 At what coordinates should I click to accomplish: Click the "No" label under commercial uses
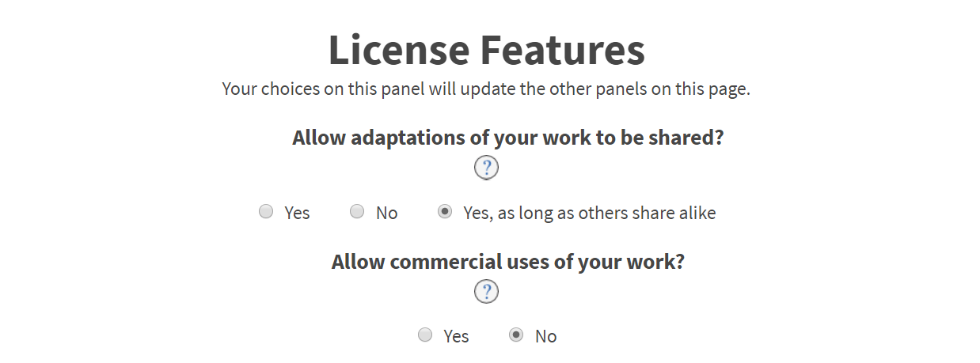tap(545, 336)
